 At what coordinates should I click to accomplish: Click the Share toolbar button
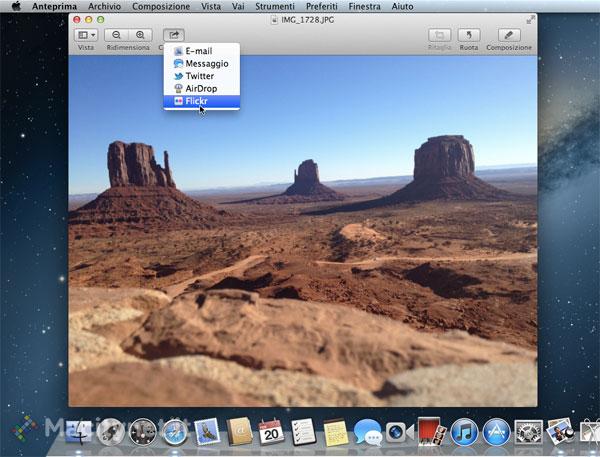coord(174,35)
